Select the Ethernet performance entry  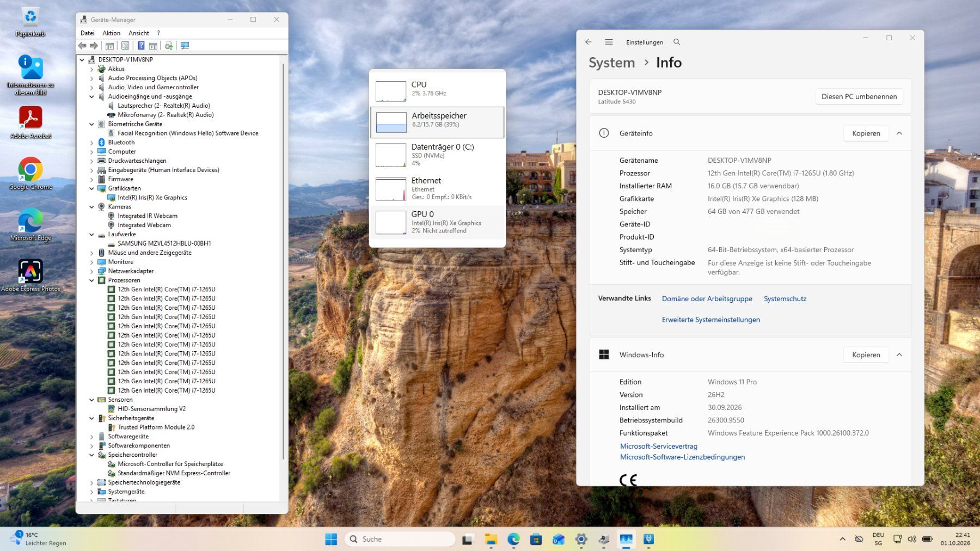click(x=437, y=188)
